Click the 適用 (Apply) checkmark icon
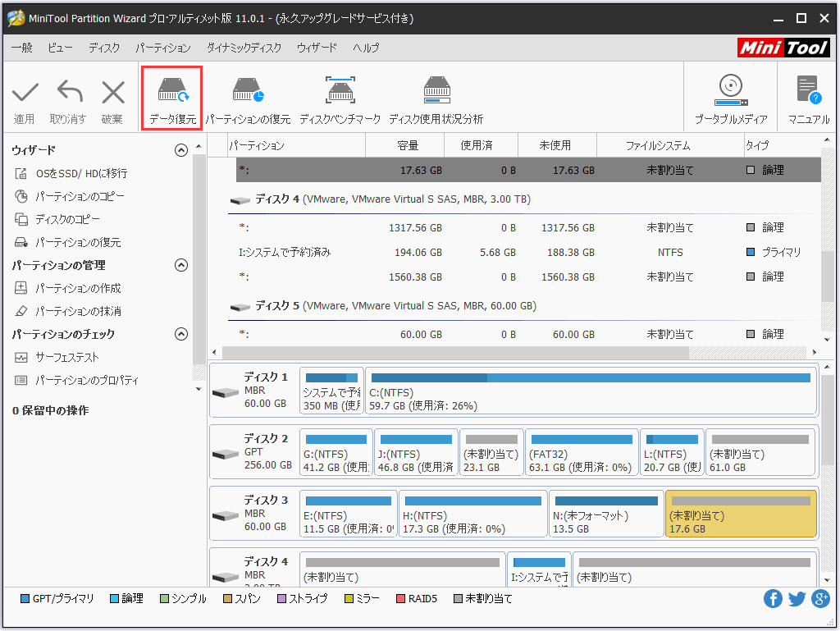This screenshot has width=840, height=631. [25, 96]
